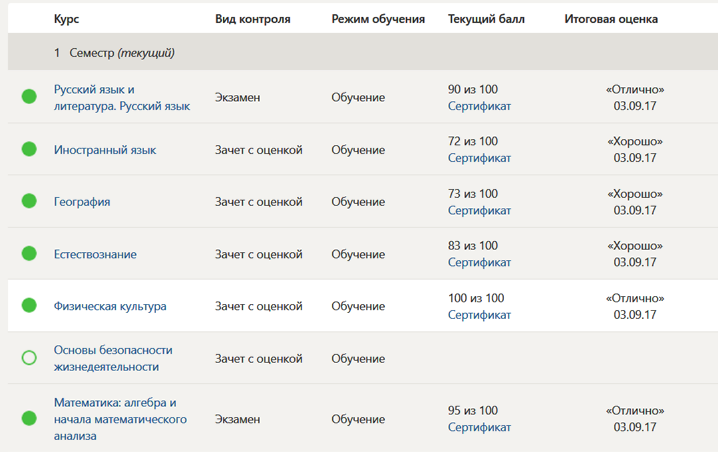Open the Русский язык и литература course
This screenshot has width=718, height=452.
click(x=121, y=97)
